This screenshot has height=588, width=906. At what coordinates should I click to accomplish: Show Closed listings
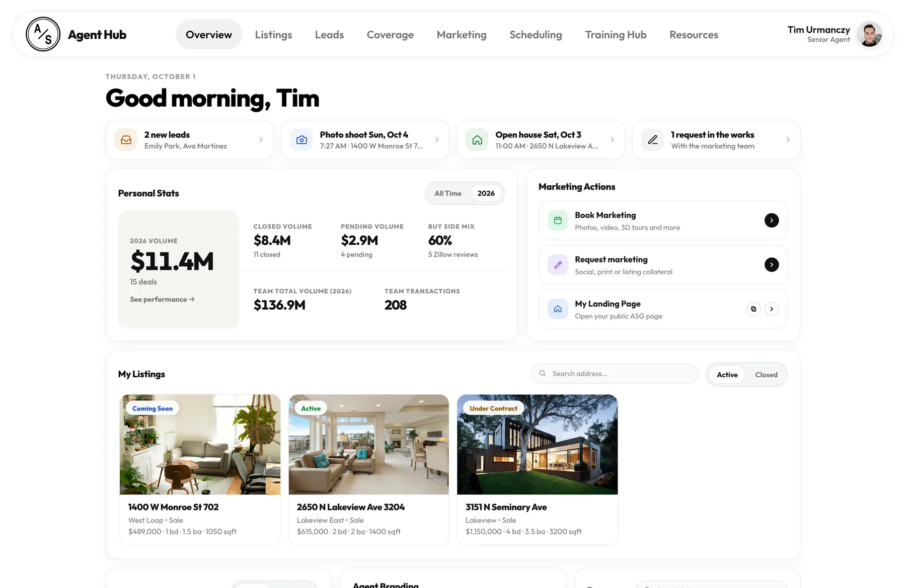click(766, 375)
